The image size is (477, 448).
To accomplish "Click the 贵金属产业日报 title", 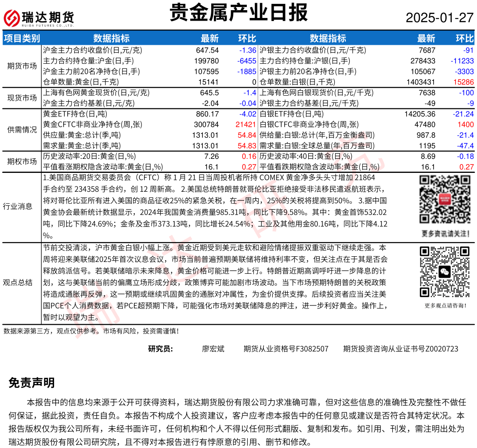I will (x=239, y=13).
